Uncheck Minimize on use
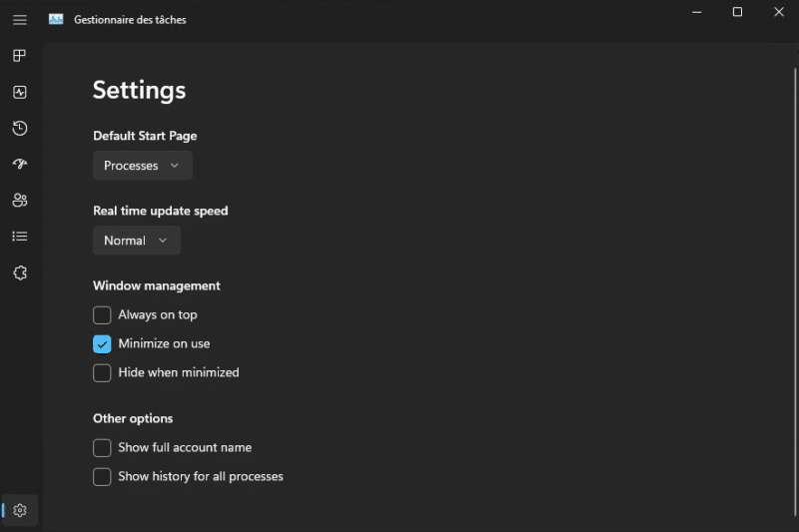Image resolution: width=799 pixels, height=532 pixels. [102, 344]
